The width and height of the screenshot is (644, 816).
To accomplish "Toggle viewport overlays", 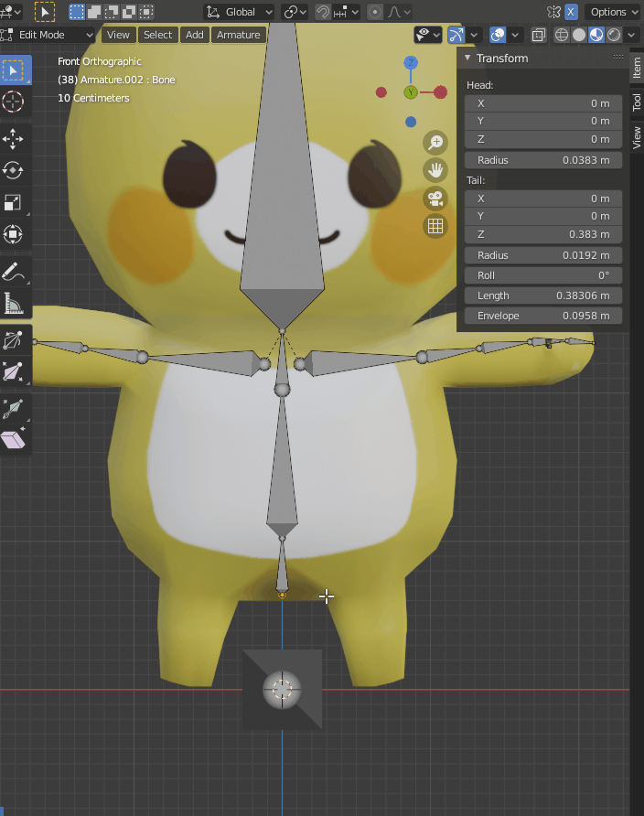I will [x=498, y=35].
